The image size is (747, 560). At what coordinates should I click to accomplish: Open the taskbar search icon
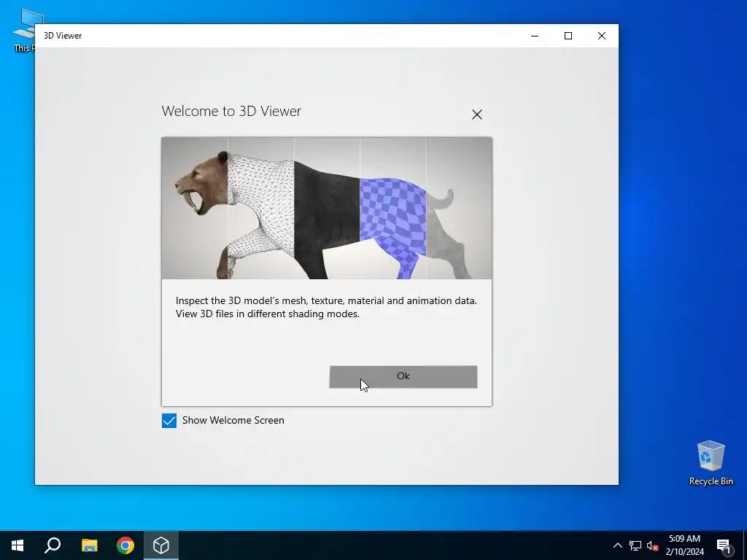[53, 545]
